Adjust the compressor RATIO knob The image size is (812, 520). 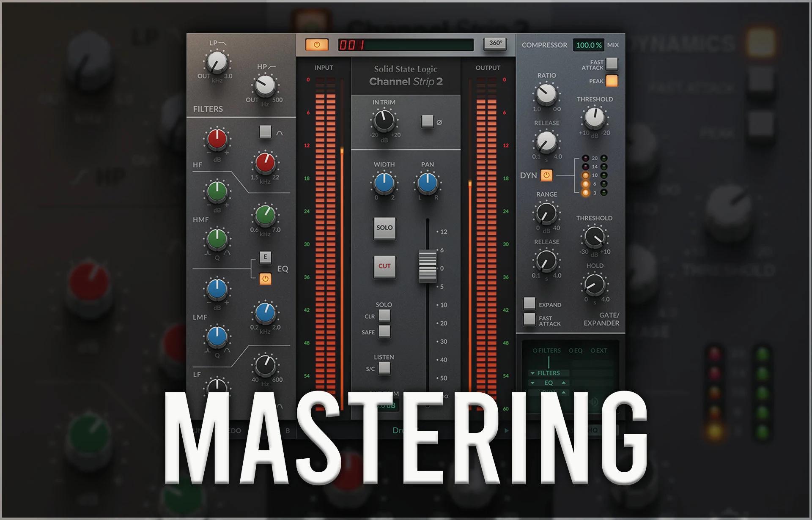coord(546,94)
